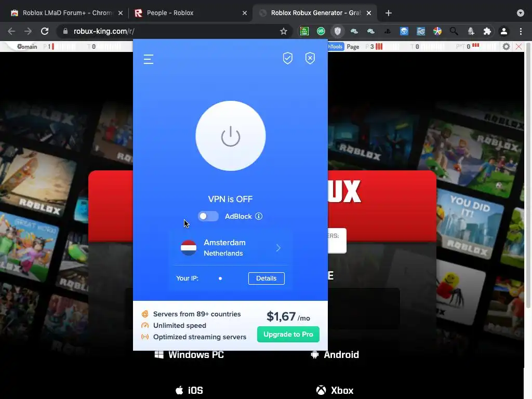
Task: Open the AdBlock info icon
Action: [259, 216]
